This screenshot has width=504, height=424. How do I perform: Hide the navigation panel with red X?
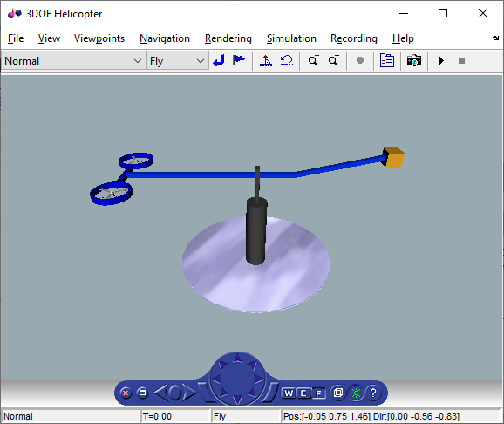click(126, 393)
